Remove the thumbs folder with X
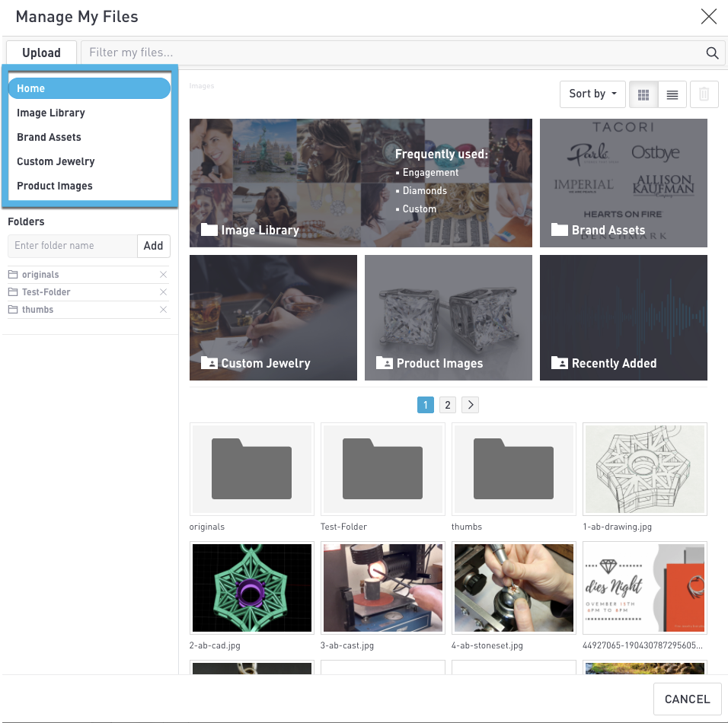Screen dimensions: 728x723 [163, 310]
